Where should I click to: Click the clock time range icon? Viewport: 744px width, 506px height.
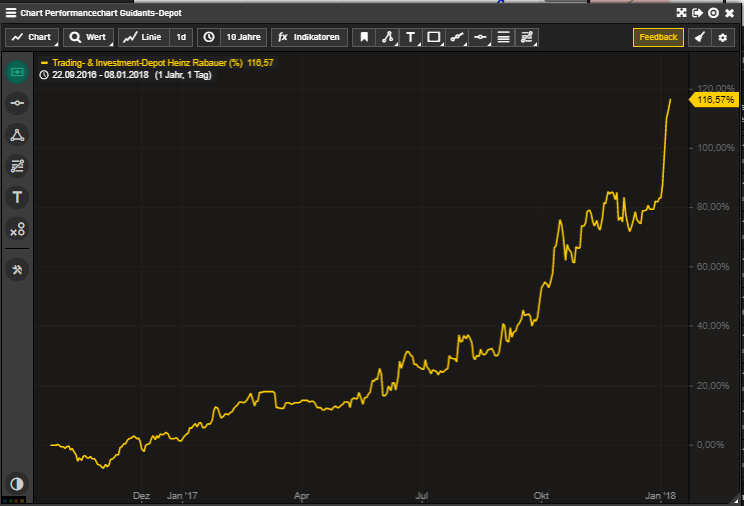coord(209,37)
